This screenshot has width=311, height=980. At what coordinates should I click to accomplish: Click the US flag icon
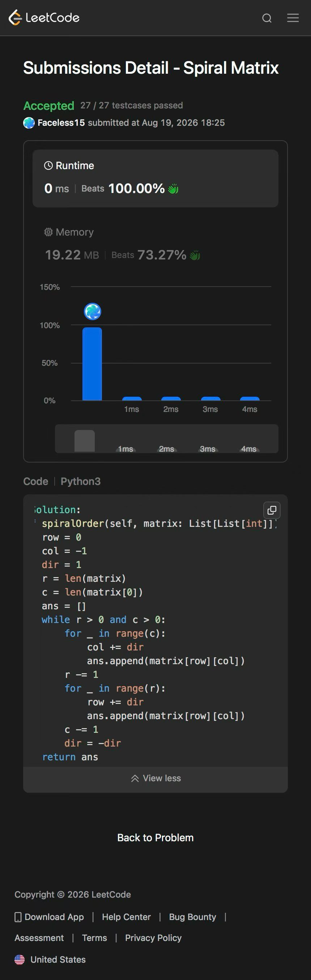pos(20,959)
